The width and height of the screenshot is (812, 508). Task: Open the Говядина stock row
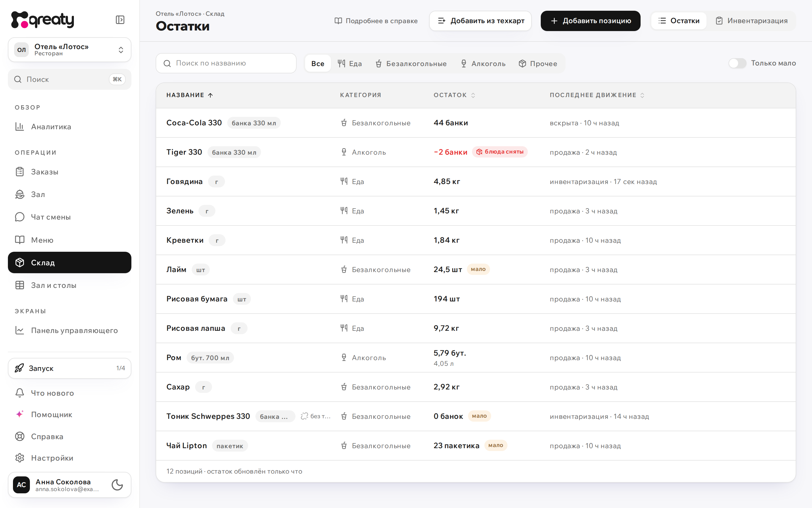click(x=476, y=181)
